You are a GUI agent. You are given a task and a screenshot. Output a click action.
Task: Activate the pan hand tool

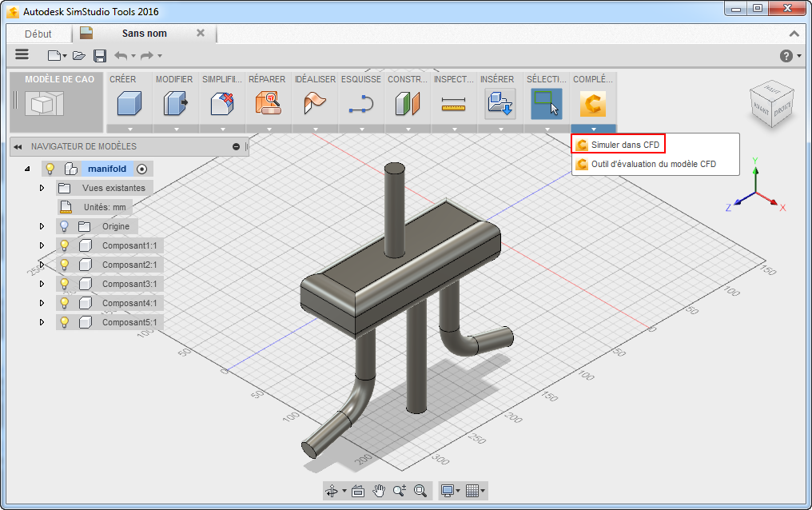(379, 490)
